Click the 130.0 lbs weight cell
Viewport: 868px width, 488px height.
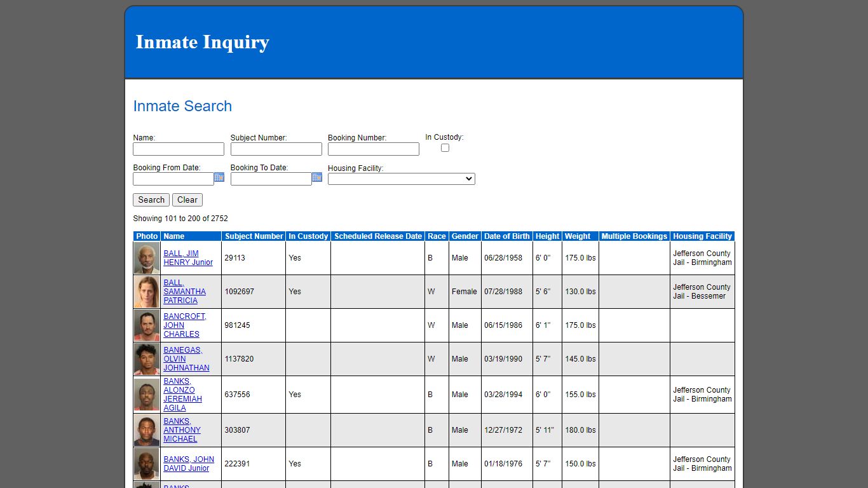[x=580, y=292]
